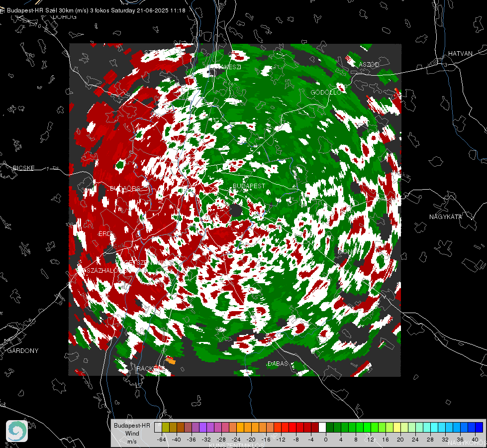Click road number 3 near Hatvan

point(446,65)
